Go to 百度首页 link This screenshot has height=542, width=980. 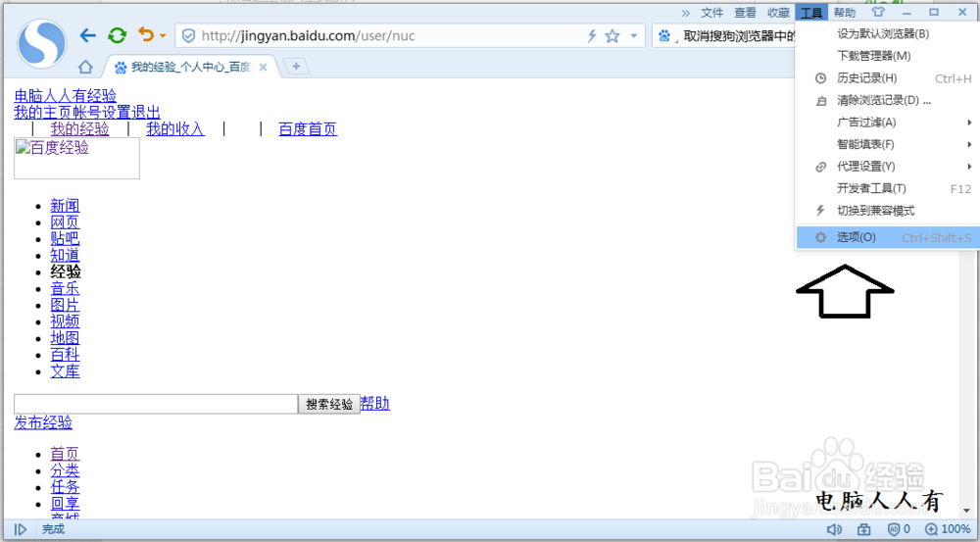coord(308,129)
